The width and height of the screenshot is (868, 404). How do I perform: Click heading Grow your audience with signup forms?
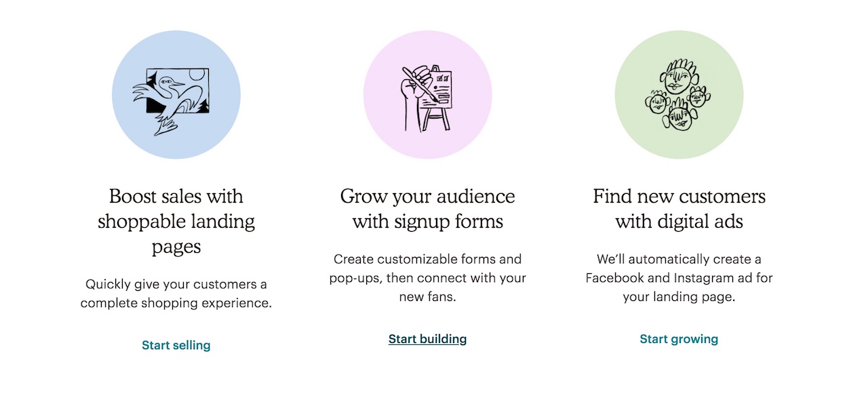click(428, 209)
